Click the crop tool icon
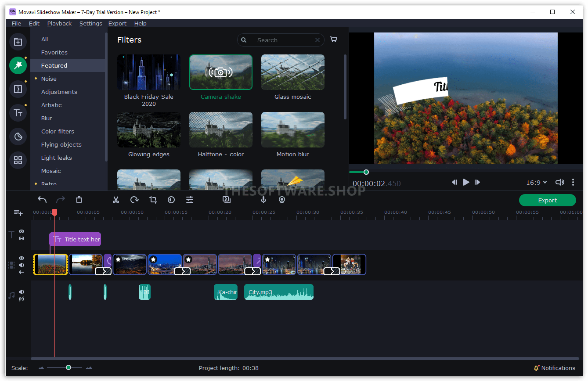Screen dimensions: 588x381 pos(153,200)
